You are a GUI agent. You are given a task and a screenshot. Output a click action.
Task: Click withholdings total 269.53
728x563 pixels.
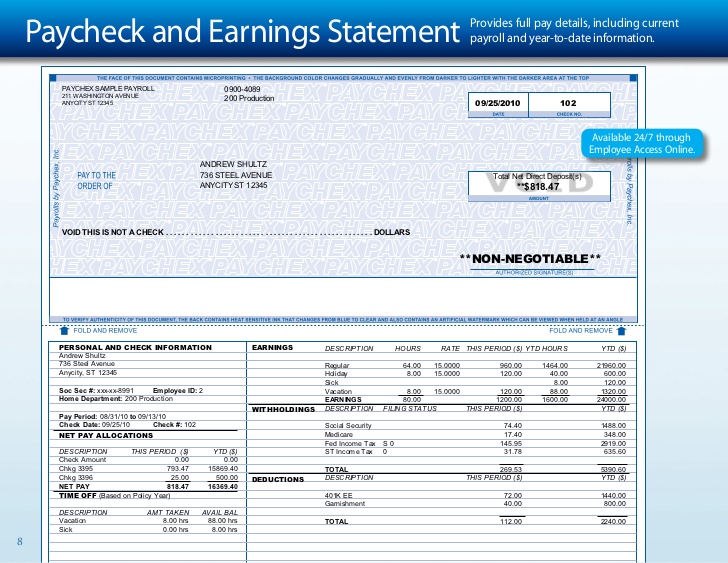[511, 470]
